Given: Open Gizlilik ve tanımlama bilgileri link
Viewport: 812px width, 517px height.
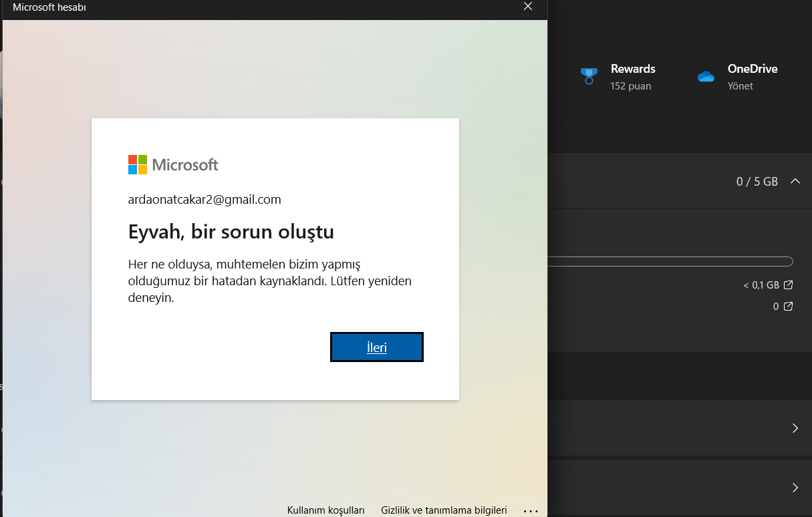Looking at the screenshot, I should pyautogui.click(x=444, y=510).
